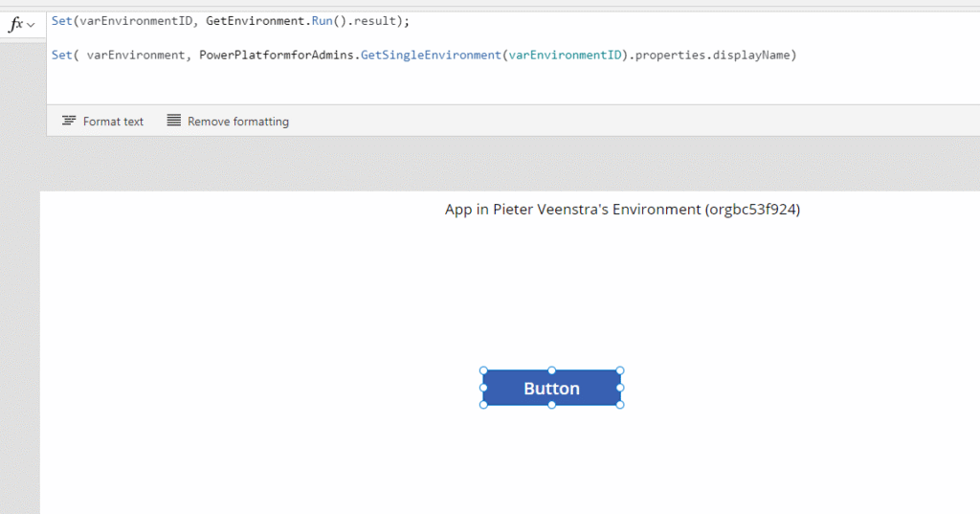980x514 pixels.
Task: Click PowerPlatformforAdmins in the formula
Action: 277,55
